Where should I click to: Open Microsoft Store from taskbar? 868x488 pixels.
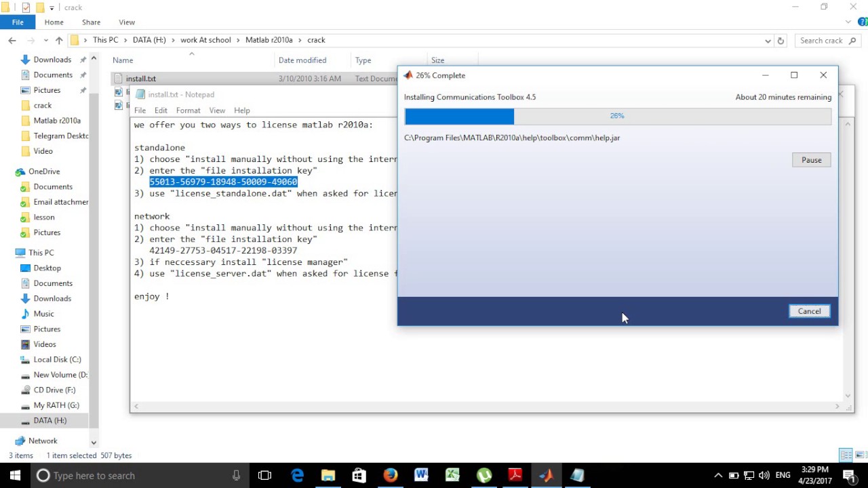pyautogui.click(x=359, y=476)
